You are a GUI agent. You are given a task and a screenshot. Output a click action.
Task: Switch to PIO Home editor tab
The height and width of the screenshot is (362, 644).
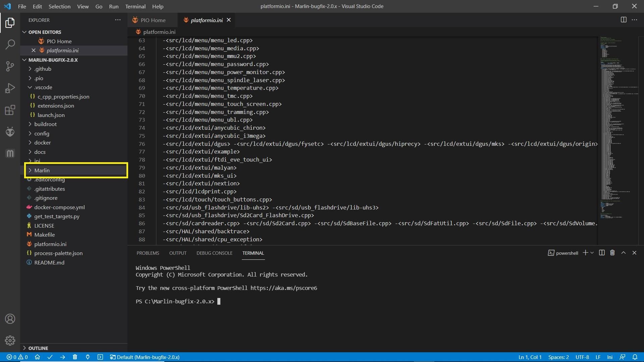pyautogui.click(x=153, y=20)
